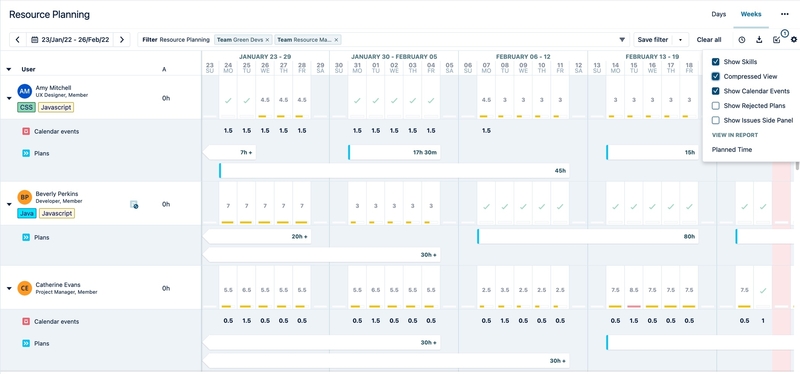Go to next date range arrow
Viewport: 800px width, 374px height.
121,40
